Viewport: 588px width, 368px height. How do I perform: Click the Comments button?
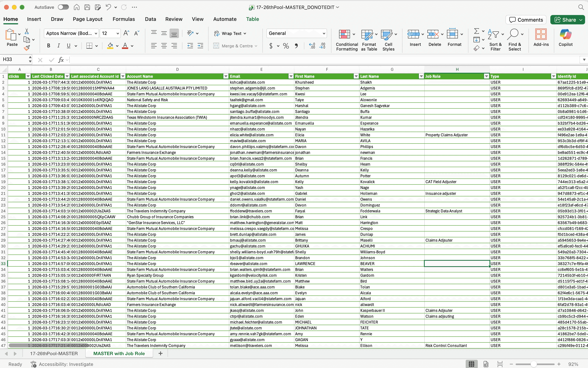526,20
